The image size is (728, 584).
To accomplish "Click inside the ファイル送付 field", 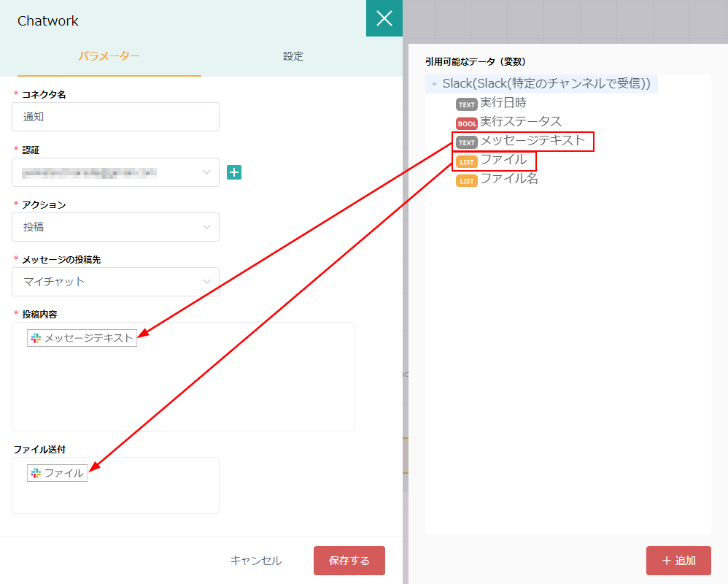I will pyautogui.click(x=115, y=485).
